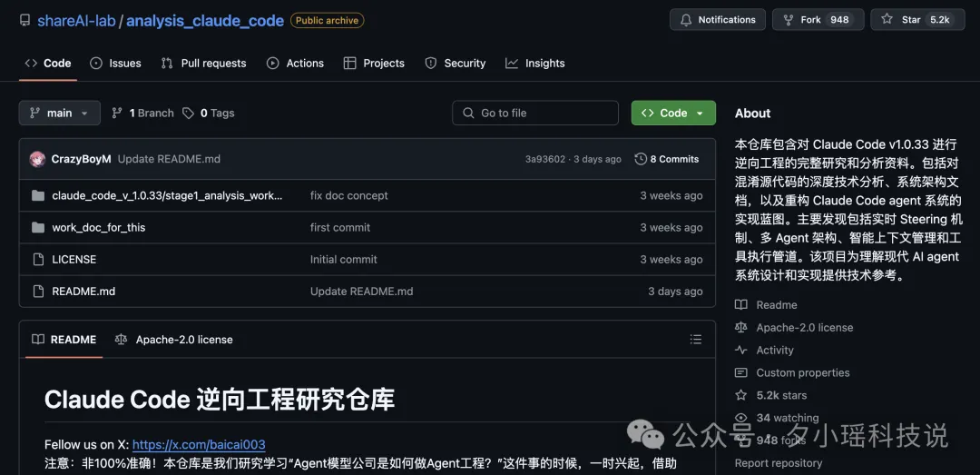
Task: Expand the main branch dropdown
Action: [59, 114]
